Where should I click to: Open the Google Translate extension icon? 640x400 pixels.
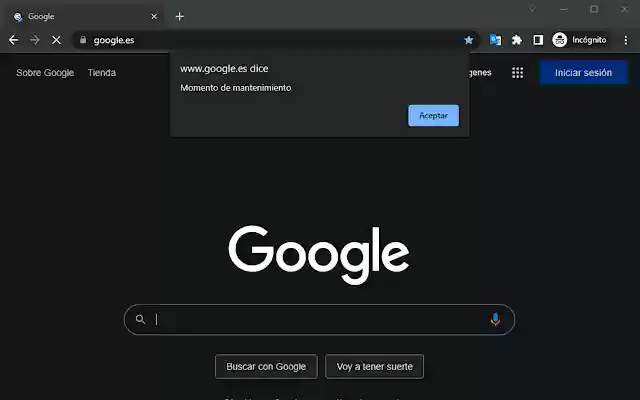(x=496, y=40)
